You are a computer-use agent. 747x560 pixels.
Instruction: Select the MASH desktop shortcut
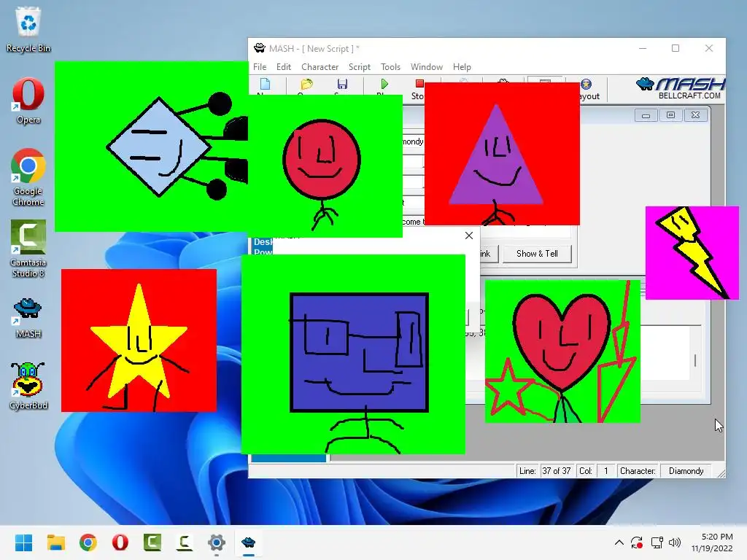(x=28, y=318)
